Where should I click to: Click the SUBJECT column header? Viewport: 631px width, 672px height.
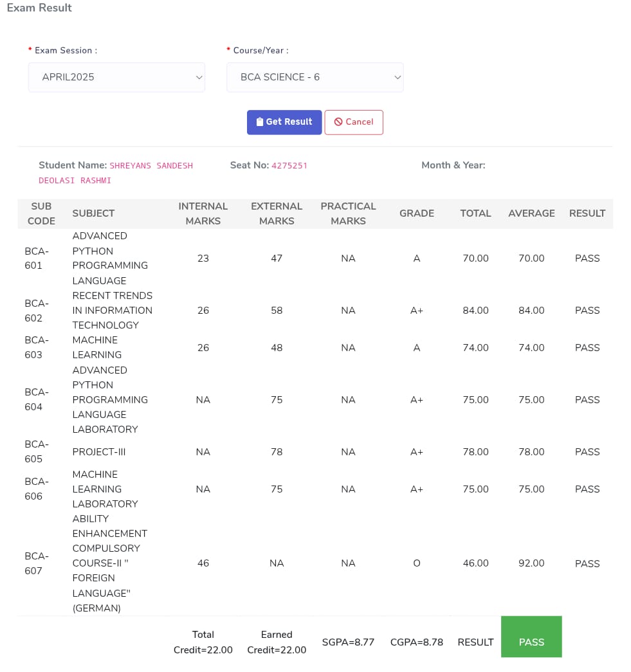click(93, 213)
